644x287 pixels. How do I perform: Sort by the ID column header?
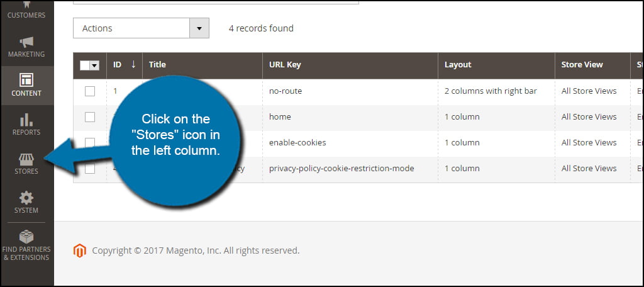[x=125, y=65]
